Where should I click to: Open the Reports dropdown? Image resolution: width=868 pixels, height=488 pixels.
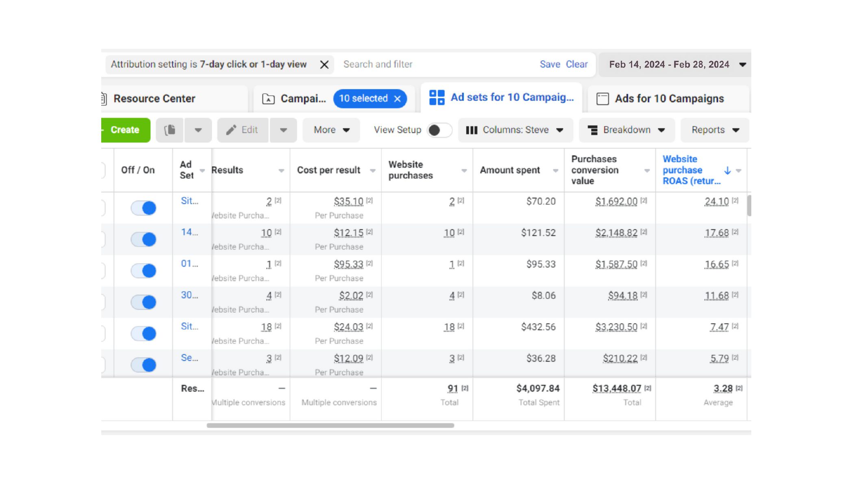(715, 130)
